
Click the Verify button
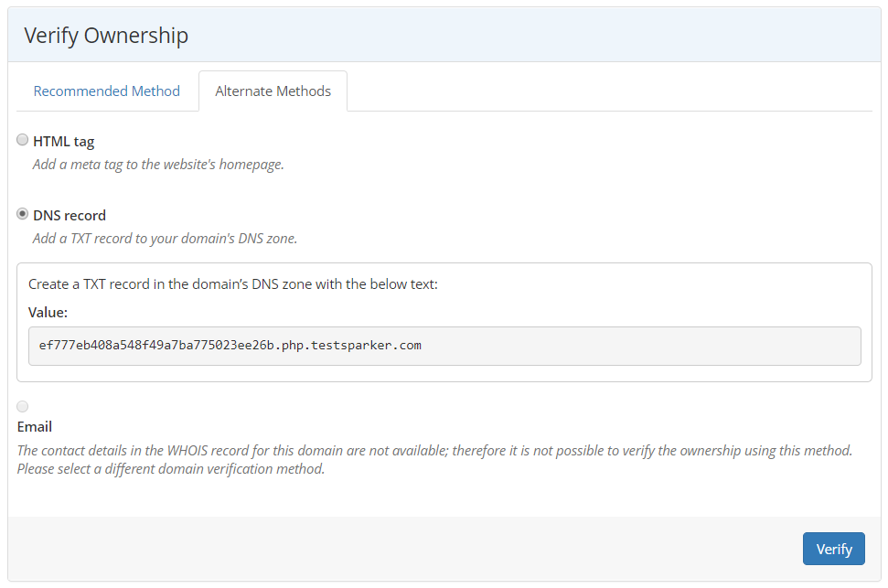(833, 548)
